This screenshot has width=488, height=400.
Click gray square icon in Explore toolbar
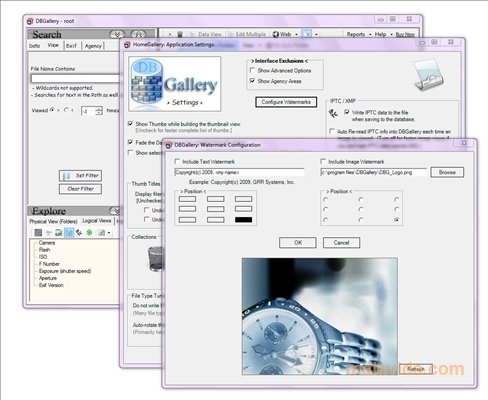click(38, 232)
